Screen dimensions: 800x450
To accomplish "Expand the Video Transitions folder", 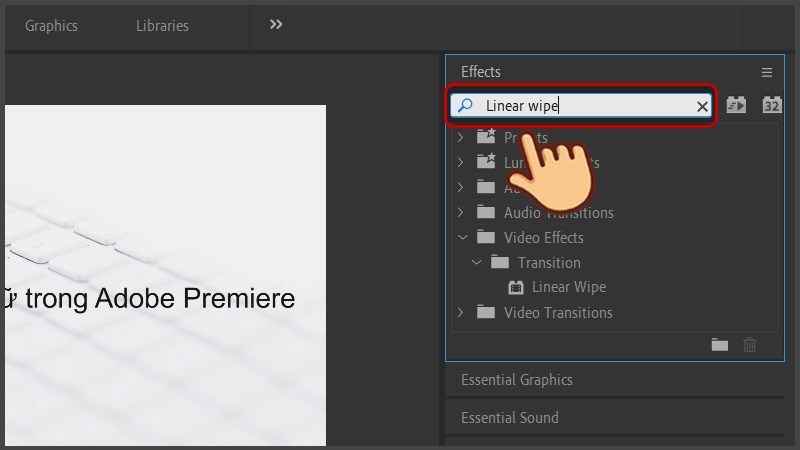I will [460, 313].
